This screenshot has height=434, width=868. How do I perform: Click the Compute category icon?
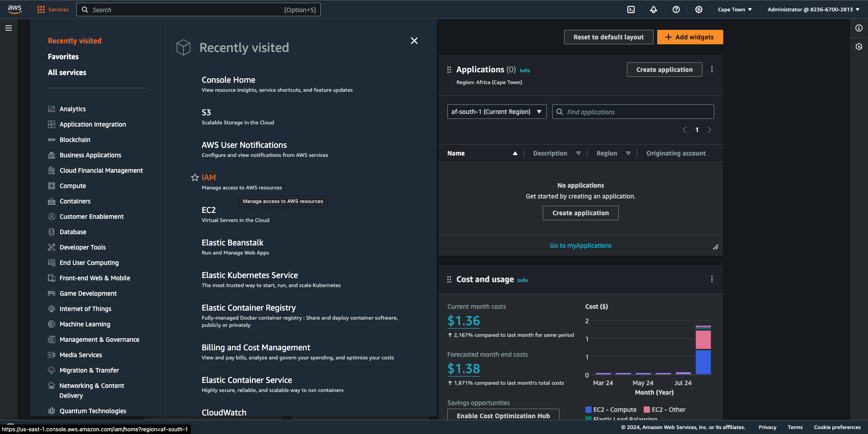tap(52, 186)
